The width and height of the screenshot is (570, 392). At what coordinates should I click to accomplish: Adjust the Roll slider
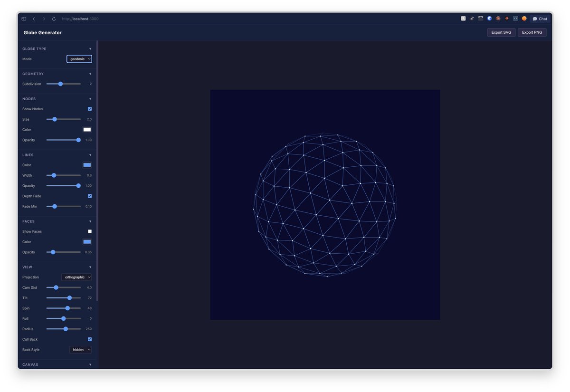[x=63, y=318]
